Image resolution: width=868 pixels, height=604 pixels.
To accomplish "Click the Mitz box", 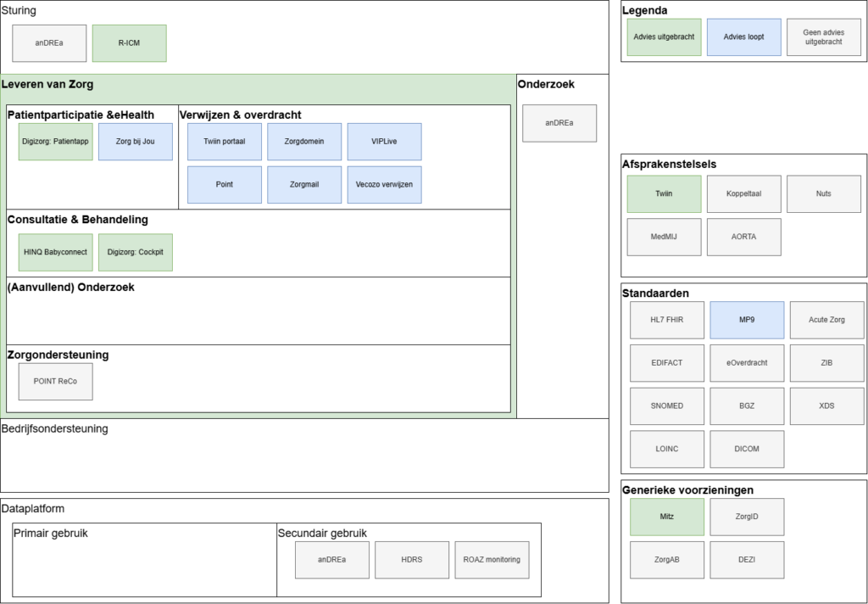I will 667,517.
